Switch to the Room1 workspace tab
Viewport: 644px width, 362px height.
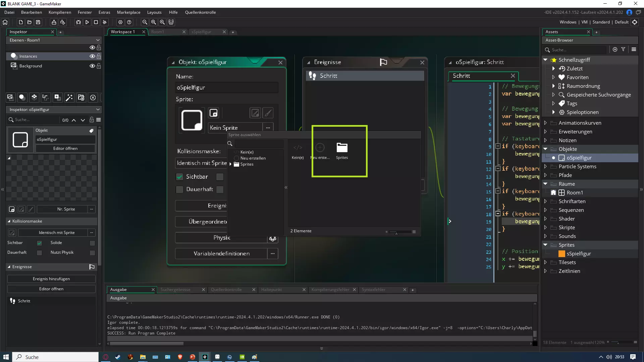point(158,32)
